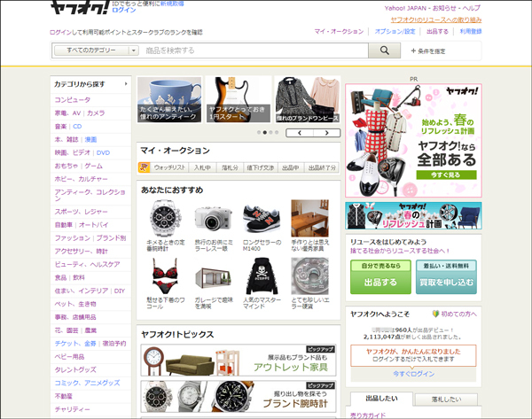Open the チャリティー category

(73, 409)
